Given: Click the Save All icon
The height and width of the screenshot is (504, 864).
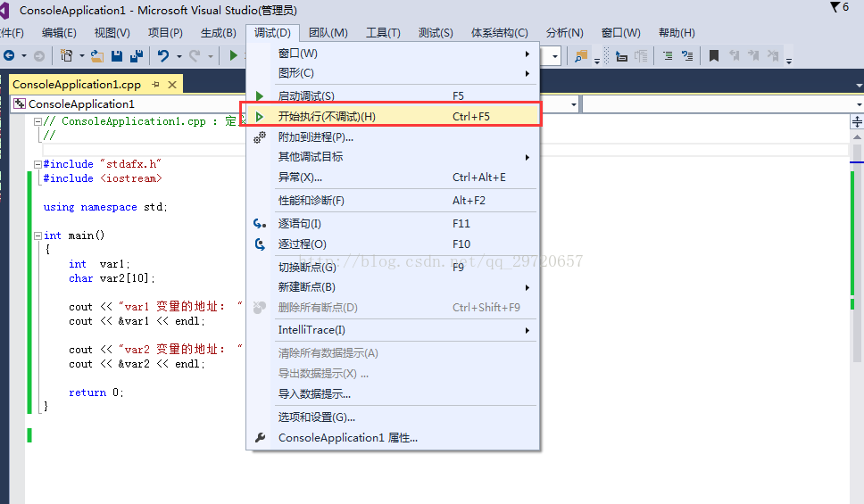Looking at the screenshot, I should tap(136, 55).
